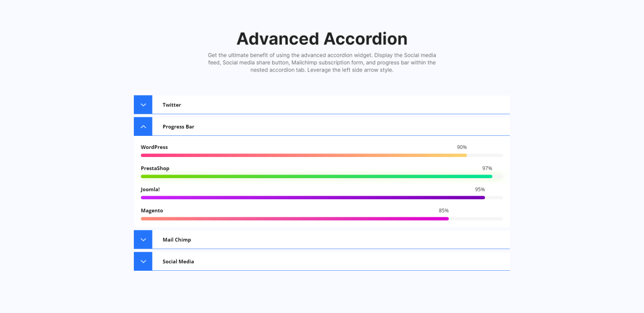Expand the Mail Chimp chevron icon
The image size is (644, 313).
pyautogui.click(x=143, y=240)
